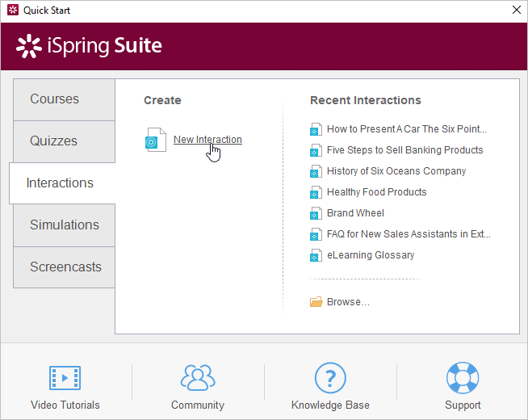Open Five Steps to Sell Banking Products
This screenshot has height=420, width=528.
[x=404, y=150]
